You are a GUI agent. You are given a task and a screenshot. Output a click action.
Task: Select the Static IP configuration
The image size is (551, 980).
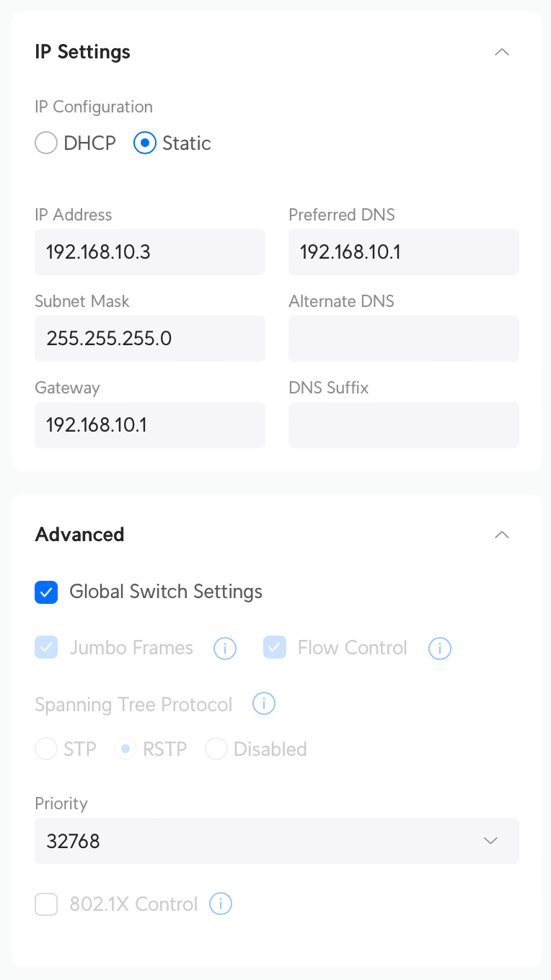(145, 143)
